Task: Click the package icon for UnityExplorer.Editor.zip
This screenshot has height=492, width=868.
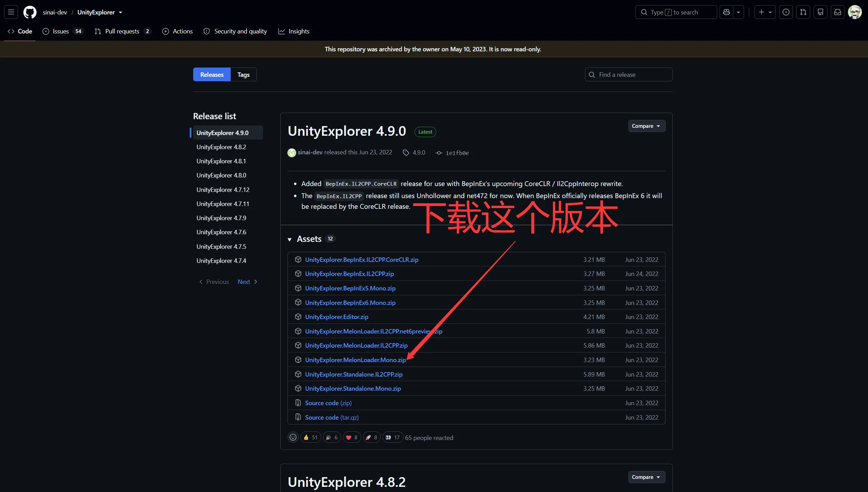Action: tap(298, 317)
